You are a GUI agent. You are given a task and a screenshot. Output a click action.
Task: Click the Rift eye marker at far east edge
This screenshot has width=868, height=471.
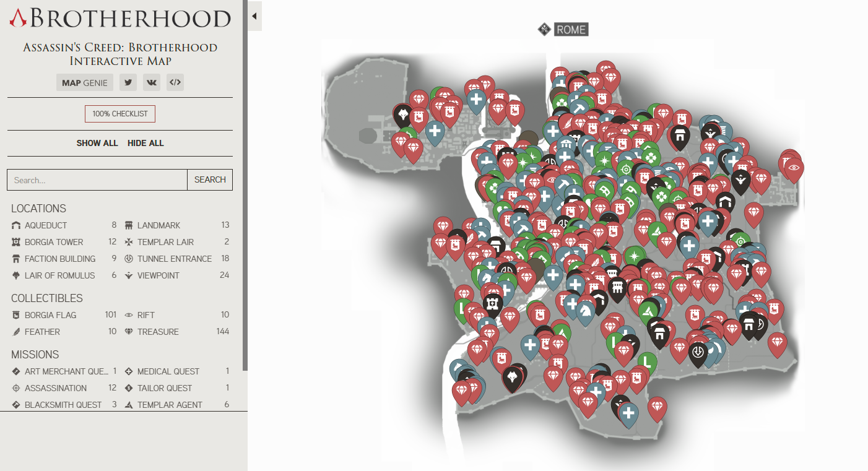pos(794,168)
